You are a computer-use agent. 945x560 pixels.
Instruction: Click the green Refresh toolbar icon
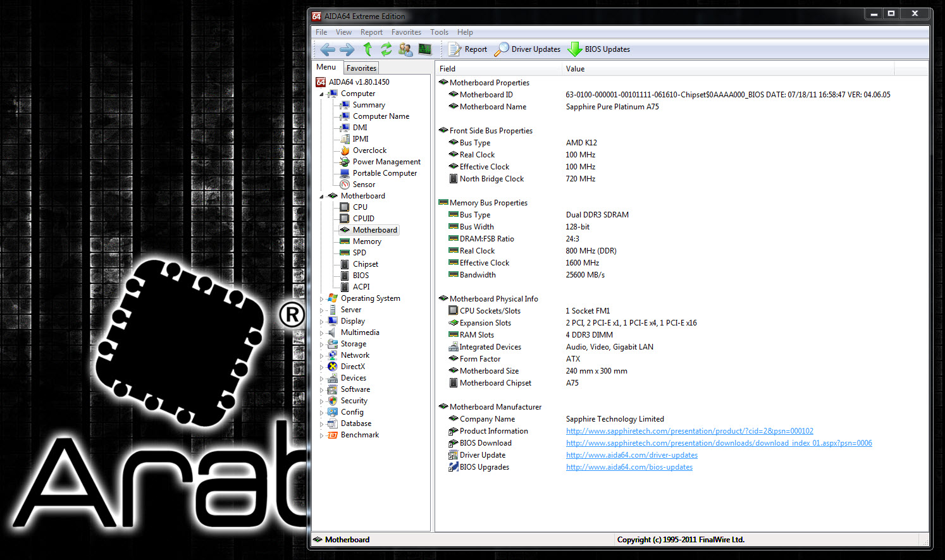coord(386,49)
